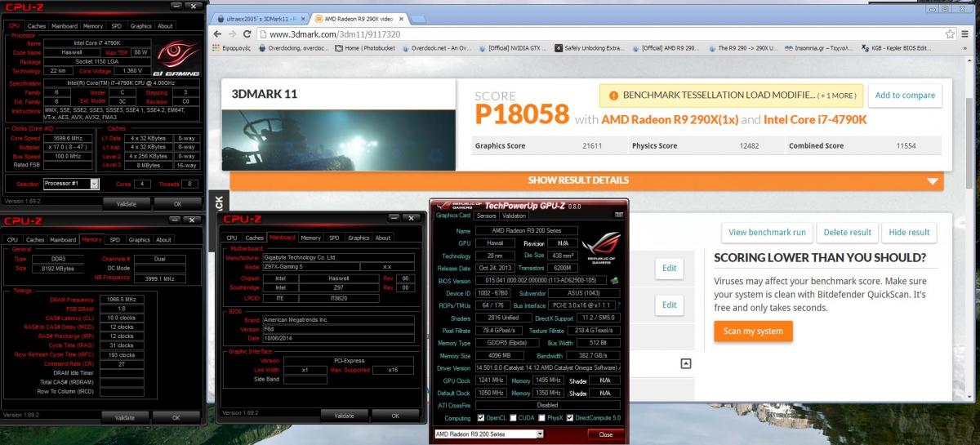Screen dimensions: 980x445
Task: Click the orange Scan my system button
Action: [x=753, y=331]
